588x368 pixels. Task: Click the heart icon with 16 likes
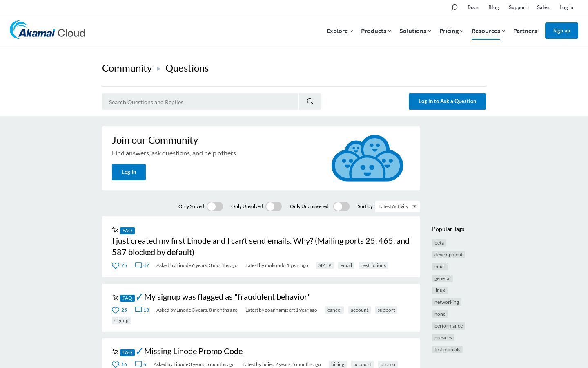(116, 364)
